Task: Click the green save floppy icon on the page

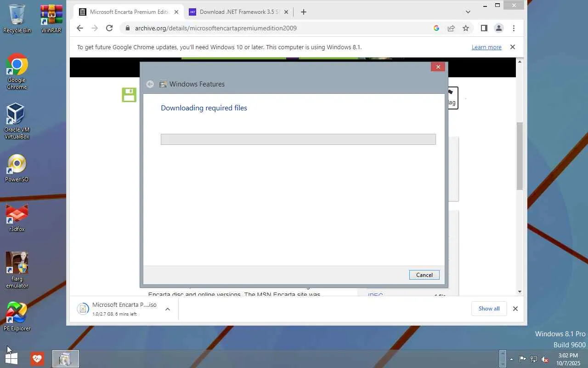Action: (x=129, y=95)
